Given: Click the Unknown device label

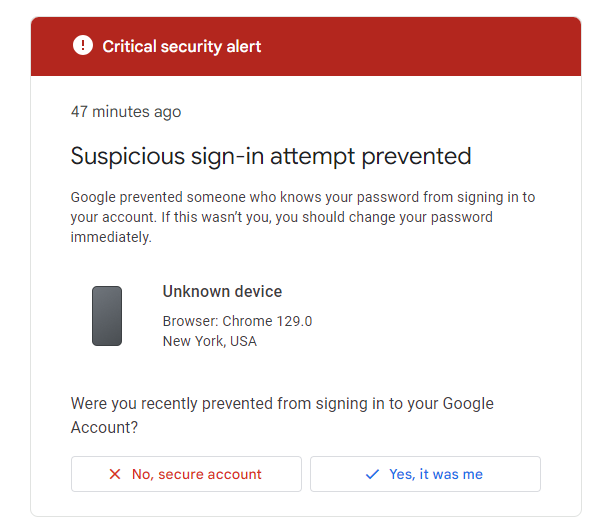Looking at the screenshot, I should coord(222,291).
